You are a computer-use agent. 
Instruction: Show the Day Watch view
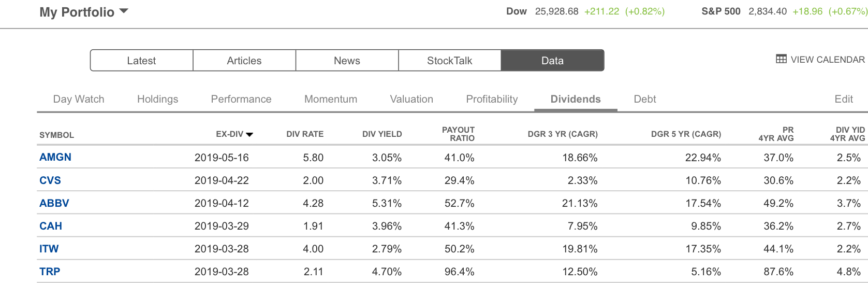79,99
